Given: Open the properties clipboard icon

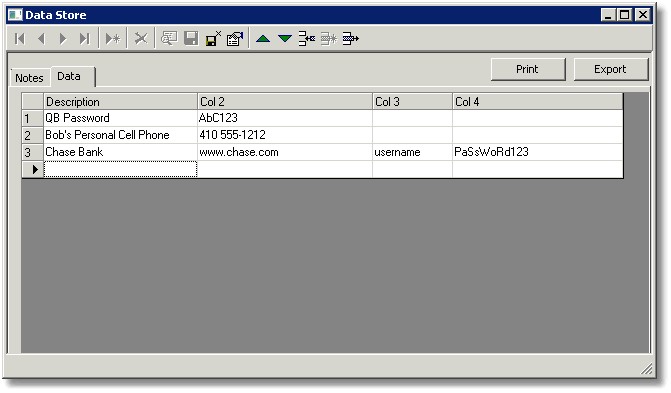Looking at the screenshot, I should tap(235, 39).
